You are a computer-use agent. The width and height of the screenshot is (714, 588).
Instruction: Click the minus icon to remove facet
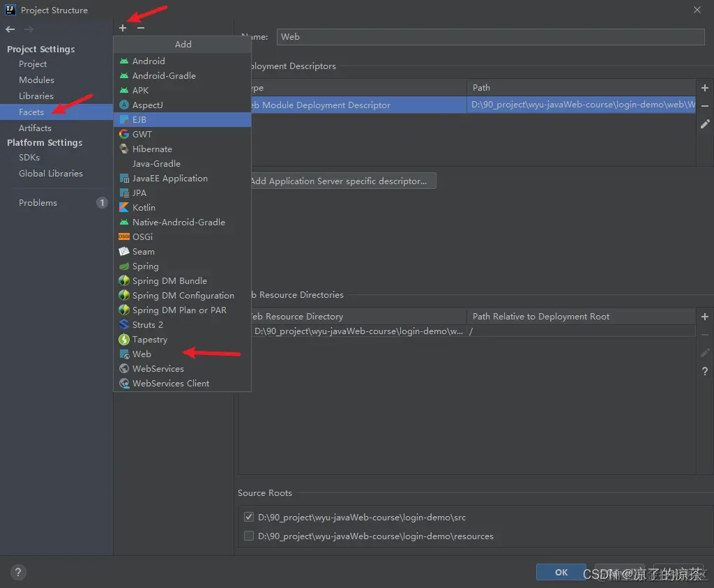pyautogui.click(x=141, y=28)
